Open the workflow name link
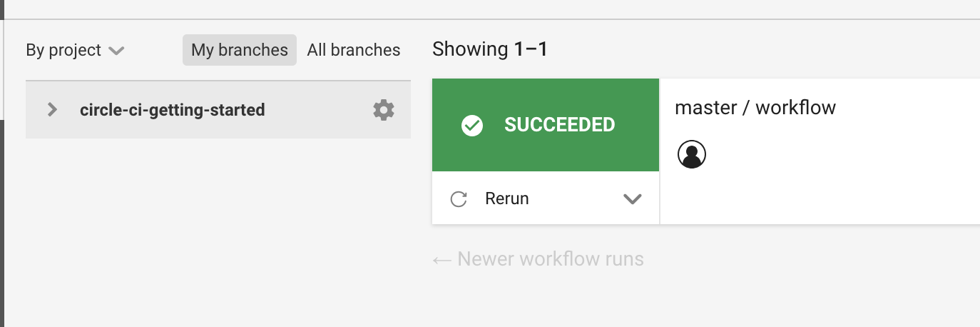This screenshot has height=327, width=980. pos(795,108)
